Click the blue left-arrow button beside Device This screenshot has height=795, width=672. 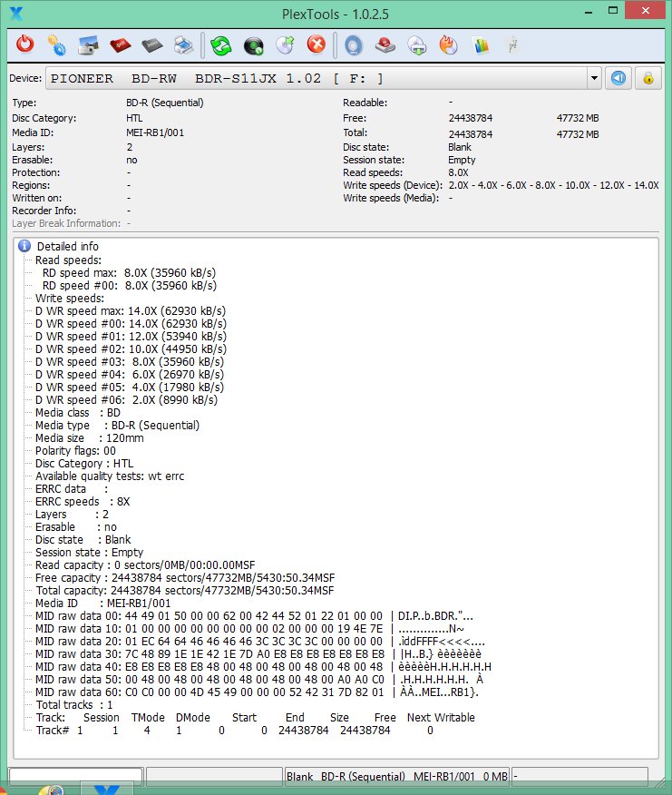point(618,79)
